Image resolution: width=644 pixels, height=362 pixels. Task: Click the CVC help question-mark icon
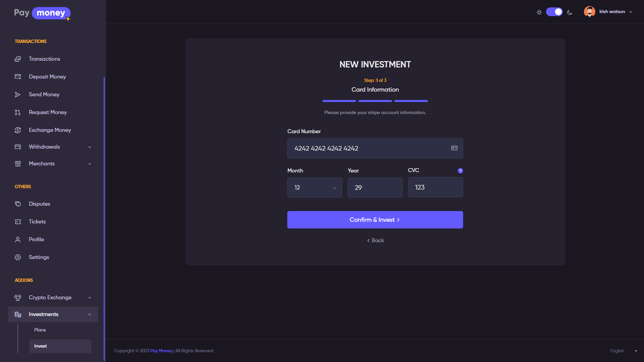point(460,171)
